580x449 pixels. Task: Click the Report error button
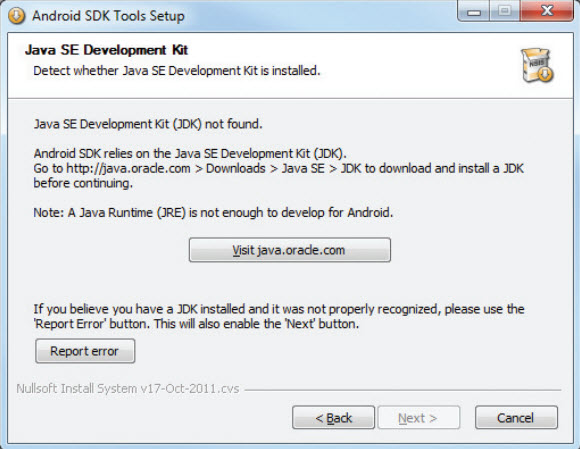click(85, 351)
